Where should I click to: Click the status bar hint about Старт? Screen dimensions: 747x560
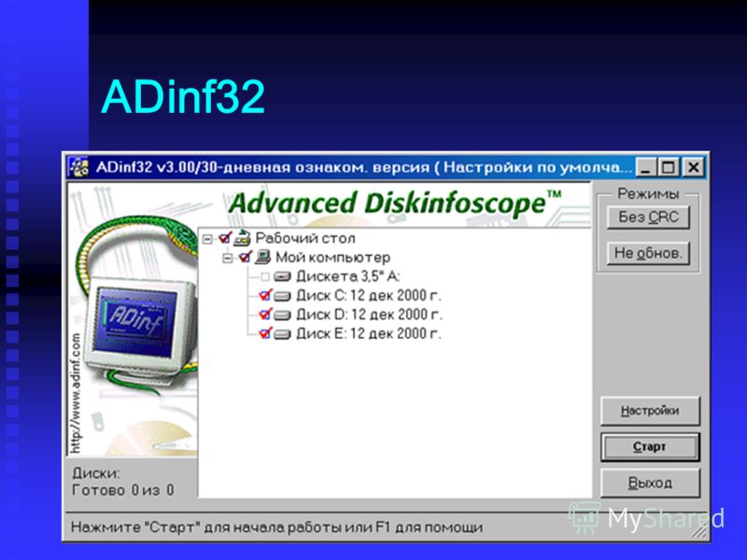click(x=276, y=527)
